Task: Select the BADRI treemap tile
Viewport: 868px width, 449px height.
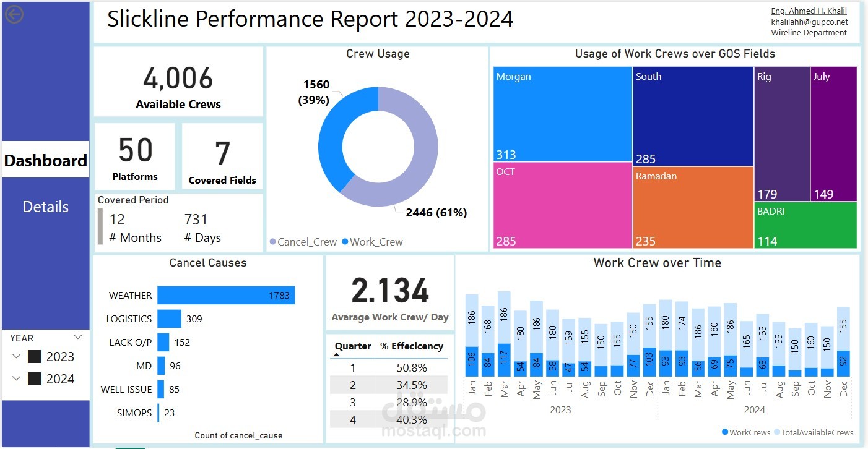Action: pos(806,225)
